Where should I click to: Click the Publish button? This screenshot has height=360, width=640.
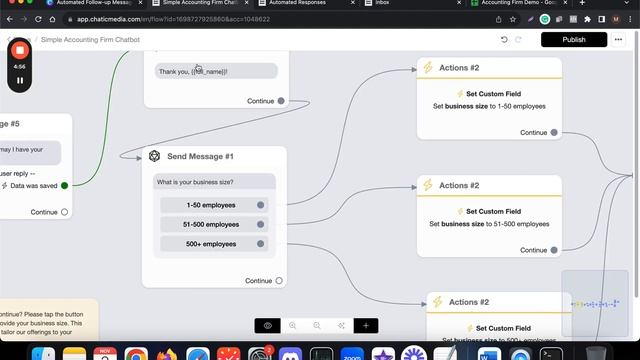coord(574,40)
